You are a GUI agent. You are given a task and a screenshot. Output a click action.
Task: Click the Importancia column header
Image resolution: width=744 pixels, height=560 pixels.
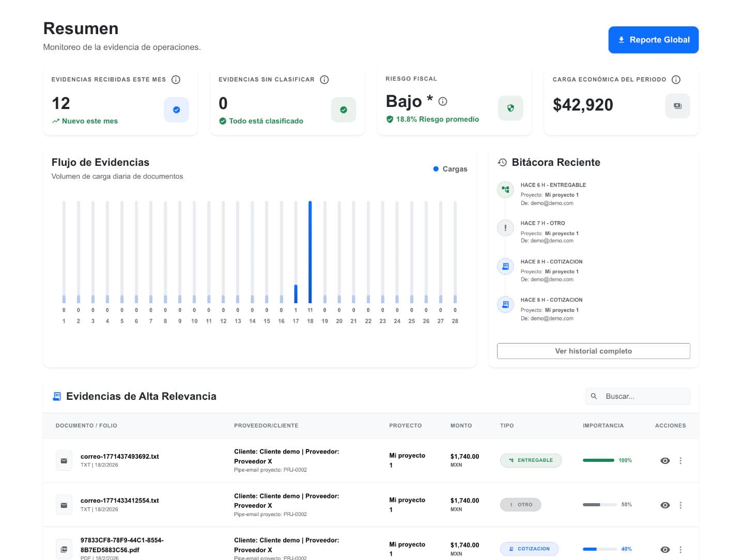603,426
